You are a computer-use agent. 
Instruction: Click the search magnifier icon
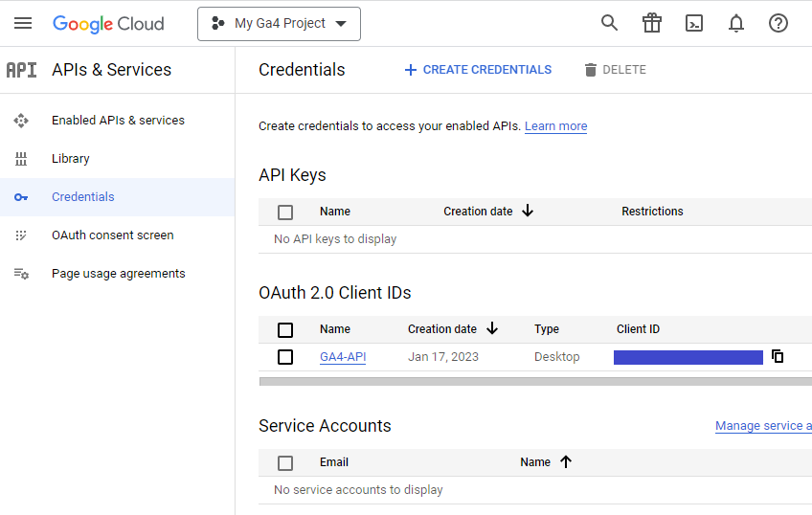coord(609,23)
